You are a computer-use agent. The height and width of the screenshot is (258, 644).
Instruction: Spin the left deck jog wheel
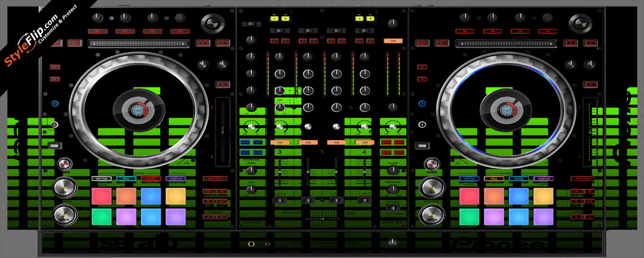click(138, 110)
